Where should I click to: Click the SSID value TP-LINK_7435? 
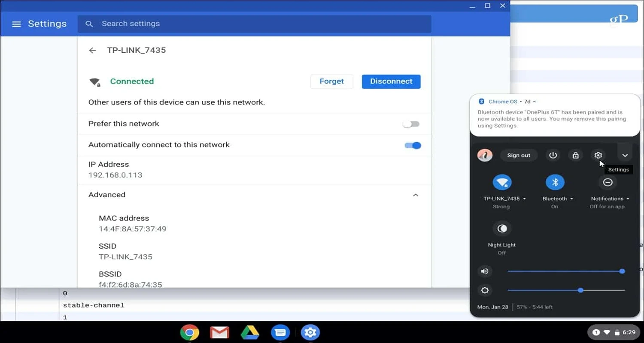point(125,257)
